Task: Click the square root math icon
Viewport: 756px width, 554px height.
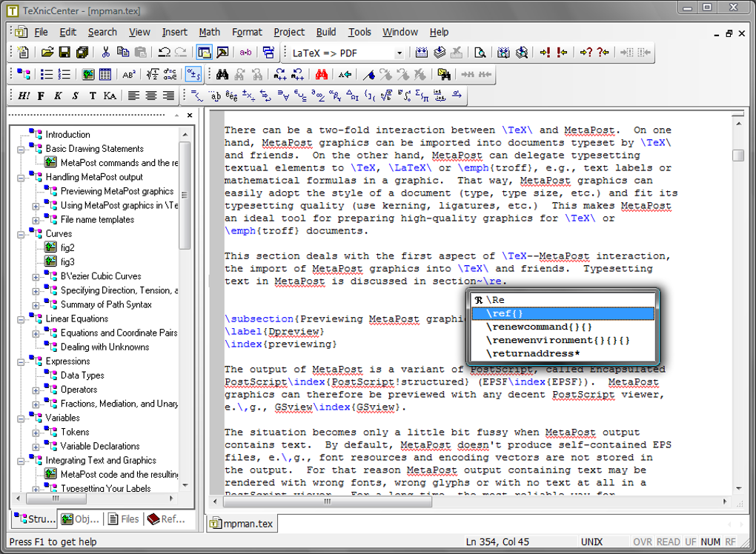Action: point(152,74)
